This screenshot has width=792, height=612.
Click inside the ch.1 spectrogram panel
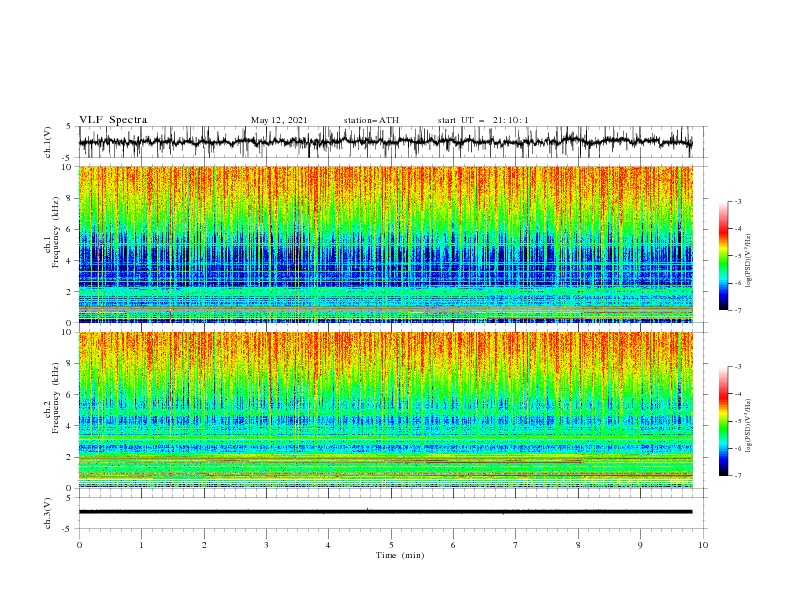click(x=385, y=244)
